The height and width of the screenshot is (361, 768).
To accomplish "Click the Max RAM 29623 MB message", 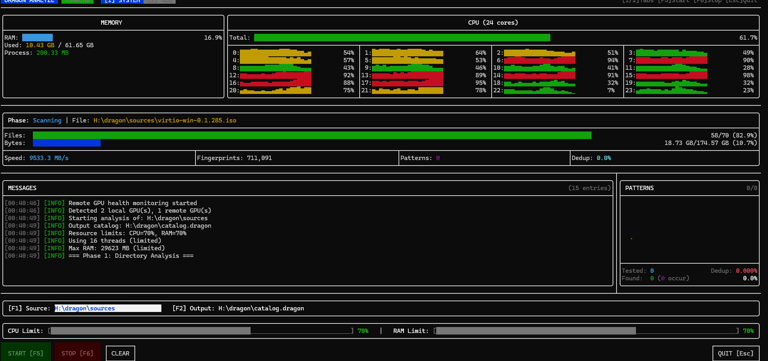I will [117, 248].
